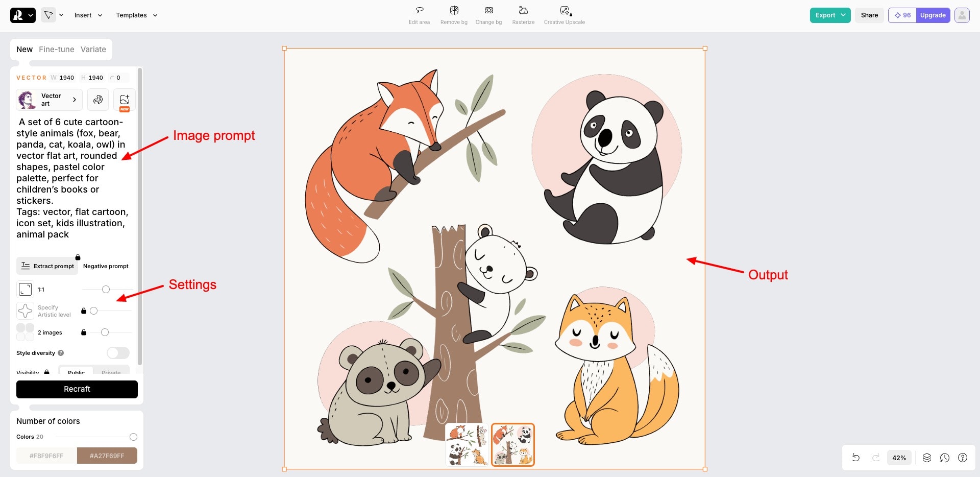Image resolution: width=980 pixels, height=477 pixels.
Task: Open the Insert dropdown menu
Action: tap(88, 15)
